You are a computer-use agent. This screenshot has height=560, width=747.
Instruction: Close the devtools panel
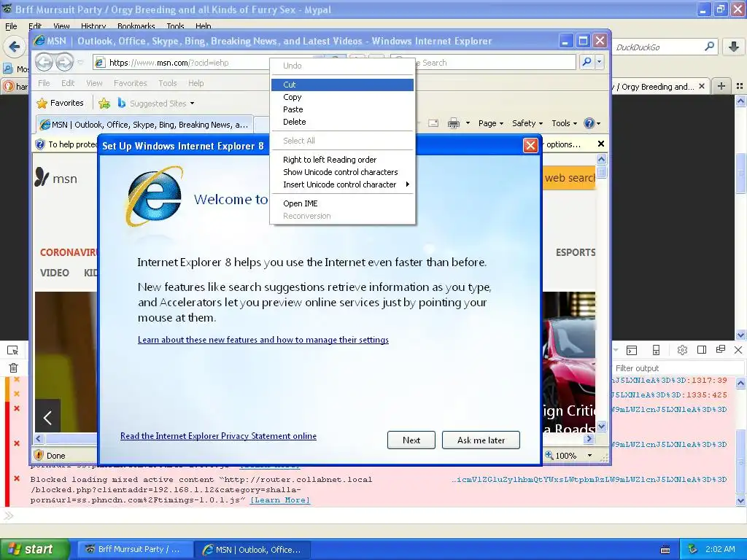(x=738, y=350)
